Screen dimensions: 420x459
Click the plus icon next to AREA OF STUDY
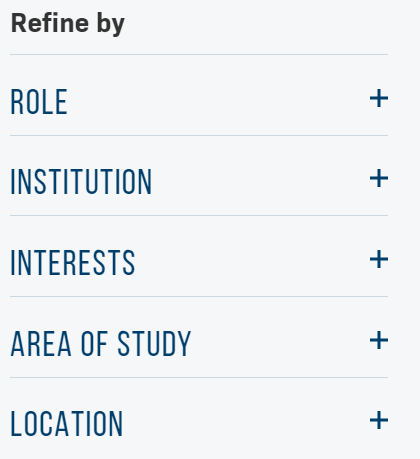point(379,340)
